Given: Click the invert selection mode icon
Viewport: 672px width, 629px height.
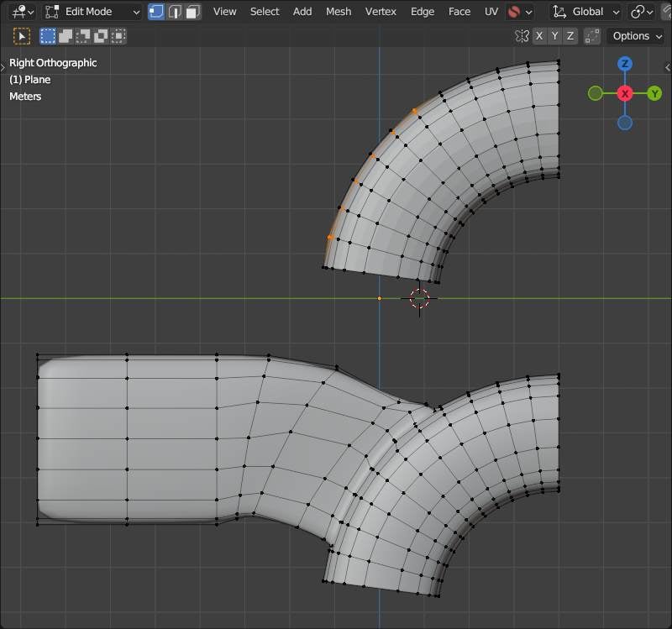Looking at the screenshot, I should pos(101,36).
